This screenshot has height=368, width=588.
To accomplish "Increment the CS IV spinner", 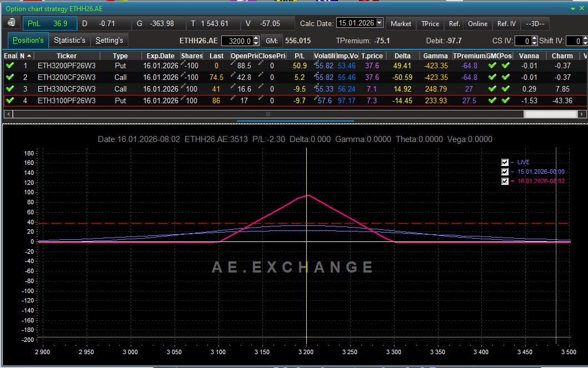I will tap(535, 38).
